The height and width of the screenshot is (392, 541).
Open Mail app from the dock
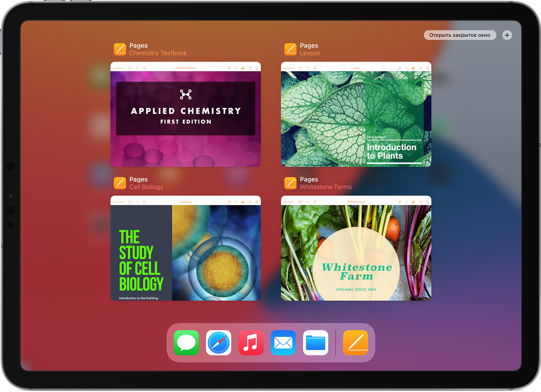tap(283, 343)
